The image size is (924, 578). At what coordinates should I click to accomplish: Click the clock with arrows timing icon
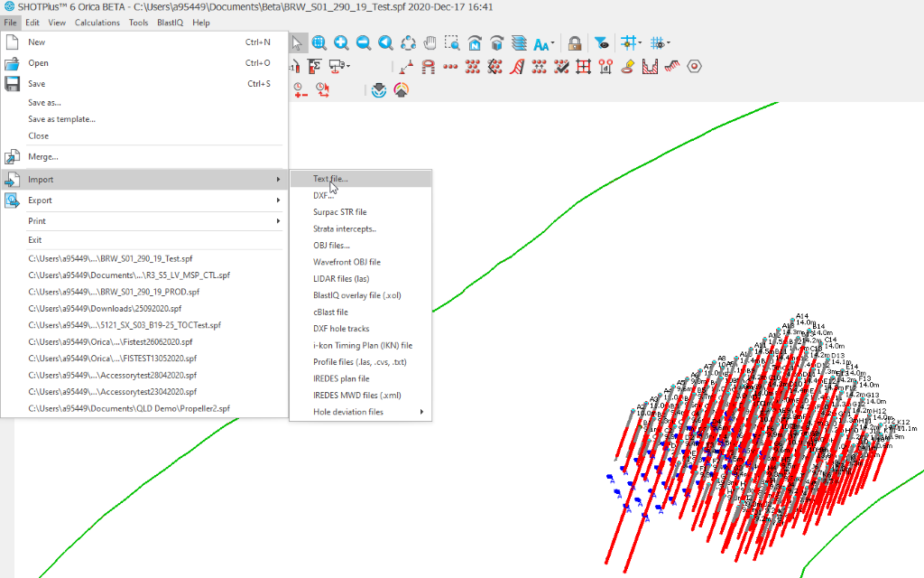click(x=322, y=90)
